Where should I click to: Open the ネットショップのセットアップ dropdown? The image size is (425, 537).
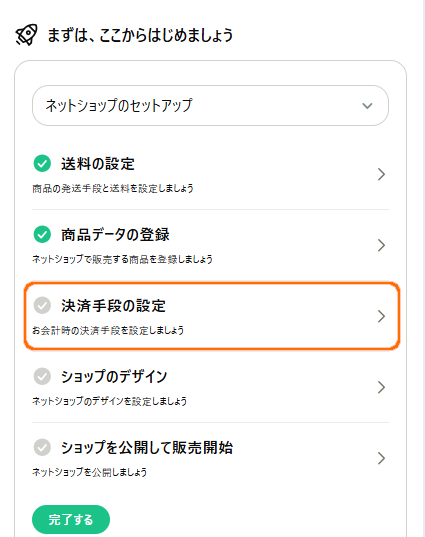[210, 105]
